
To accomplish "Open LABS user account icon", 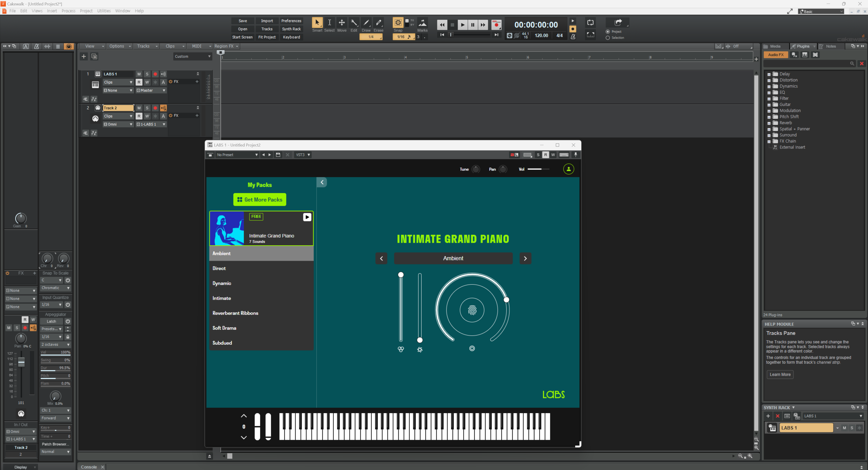I will click(x=568, y=169).
